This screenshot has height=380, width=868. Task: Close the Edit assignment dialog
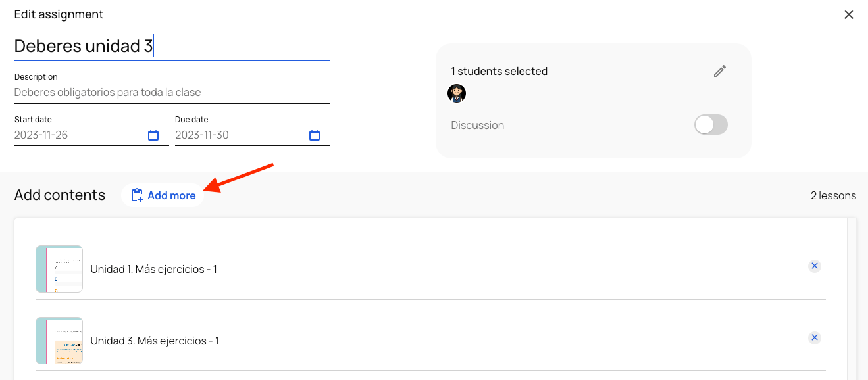[x=849, y=14]
